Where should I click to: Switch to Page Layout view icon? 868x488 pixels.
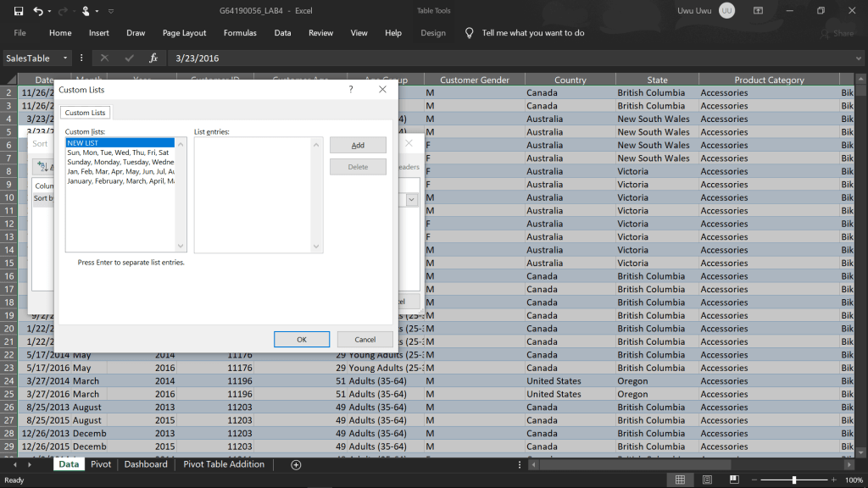point(709,480)
